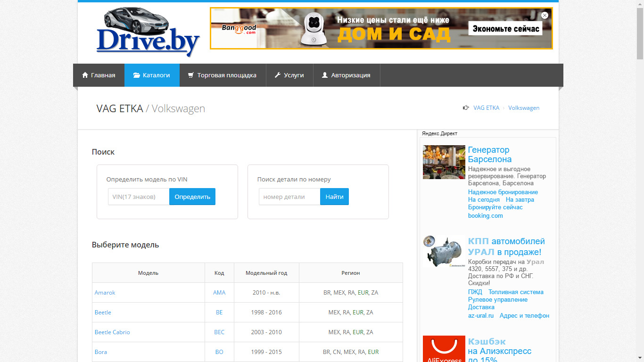Click the BO model code link
This screenshot has height=362, width=644.
point(219,352)
